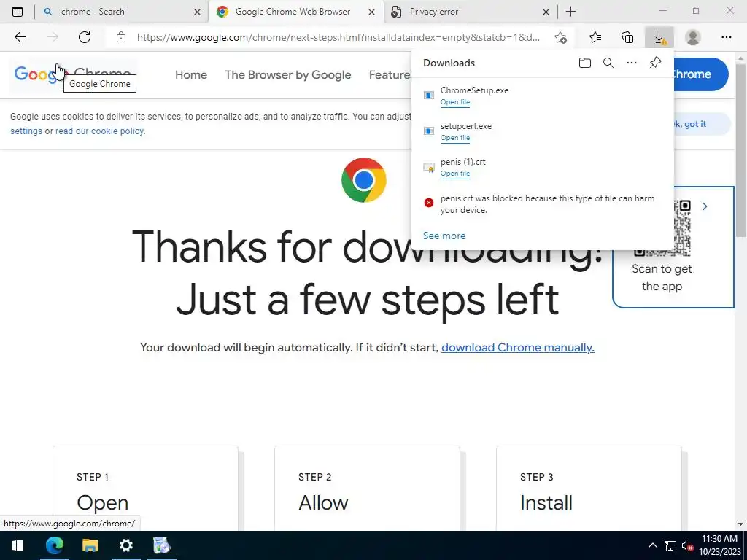
Task: Click the Ok, got it cookie button
Action: (x=701, y=124)
